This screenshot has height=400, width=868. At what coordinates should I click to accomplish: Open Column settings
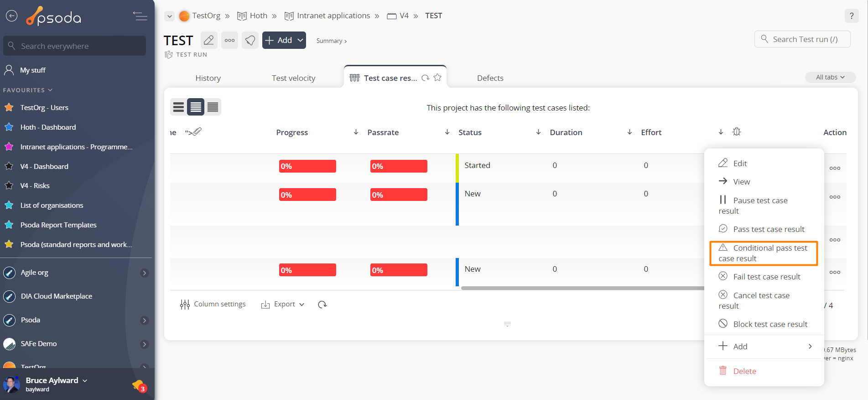(x=213, y=305)
